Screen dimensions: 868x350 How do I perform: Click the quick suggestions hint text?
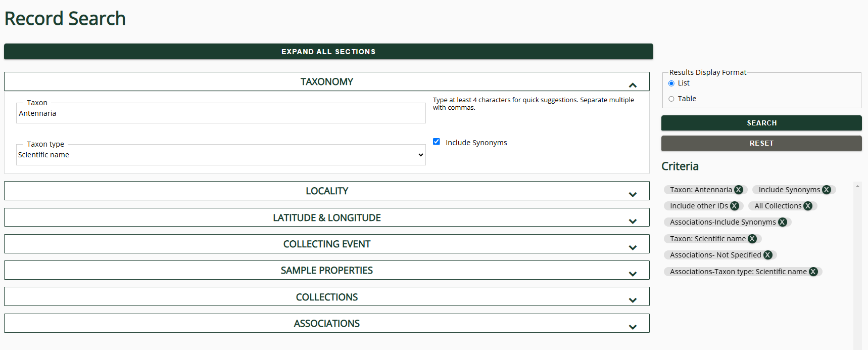[534, 104]
